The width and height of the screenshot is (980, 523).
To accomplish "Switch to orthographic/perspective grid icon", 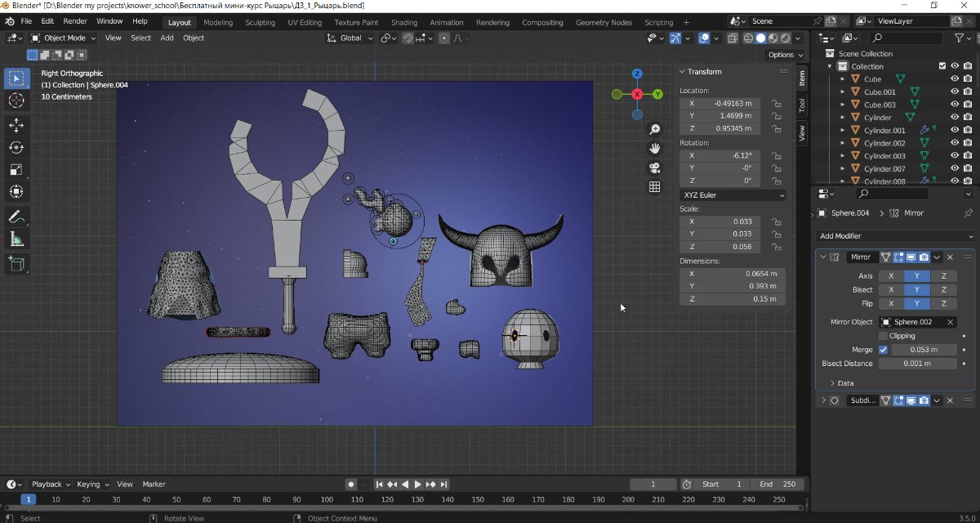I will coord(654,187).
